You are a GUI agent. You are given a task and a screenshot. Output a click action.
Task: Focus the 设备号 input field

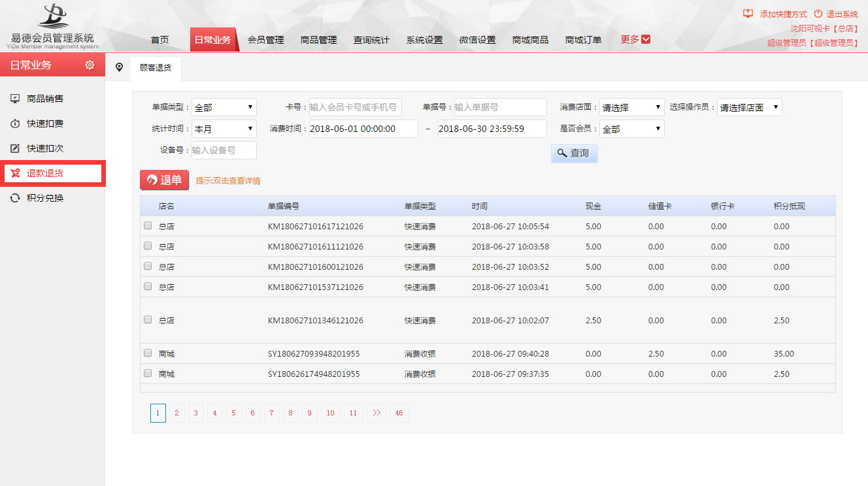coord(224,150)
